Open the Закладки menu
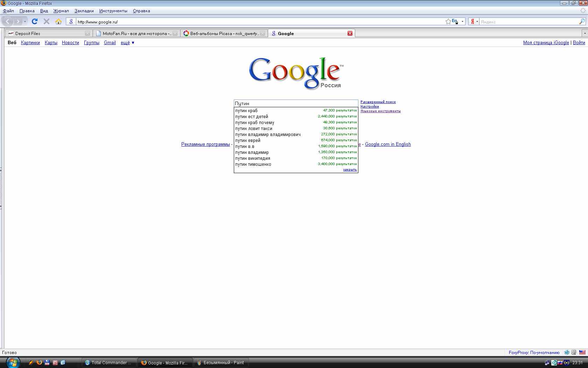 tap(84, 11)
